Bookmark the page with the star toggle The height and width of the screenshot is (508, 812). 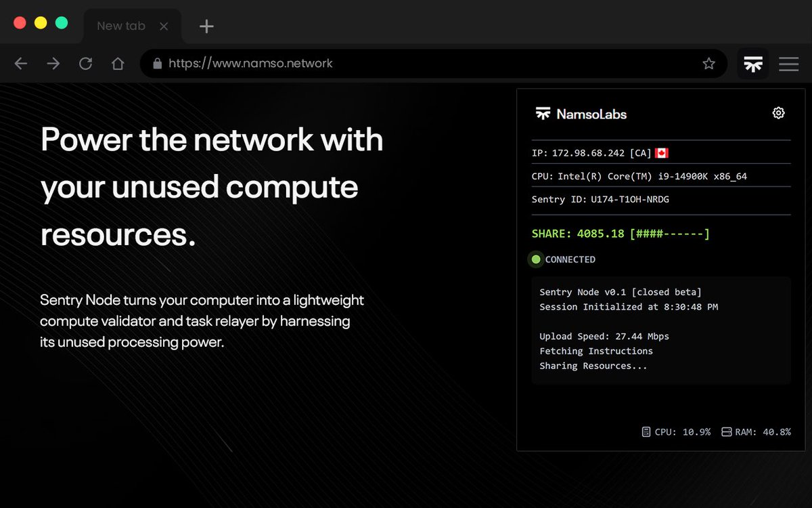tap(709, 63)
